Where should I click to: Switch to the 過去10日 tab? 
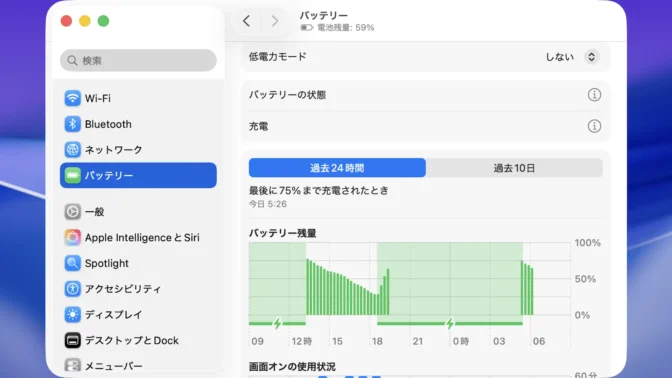(514, 168)
